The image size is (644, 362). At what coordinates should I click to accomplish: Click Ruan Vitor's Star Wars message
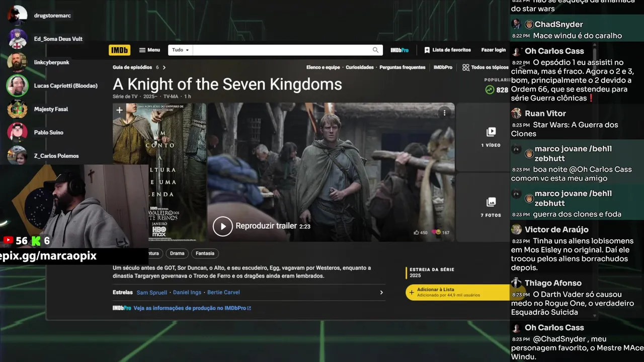click(x=565, y=129)
